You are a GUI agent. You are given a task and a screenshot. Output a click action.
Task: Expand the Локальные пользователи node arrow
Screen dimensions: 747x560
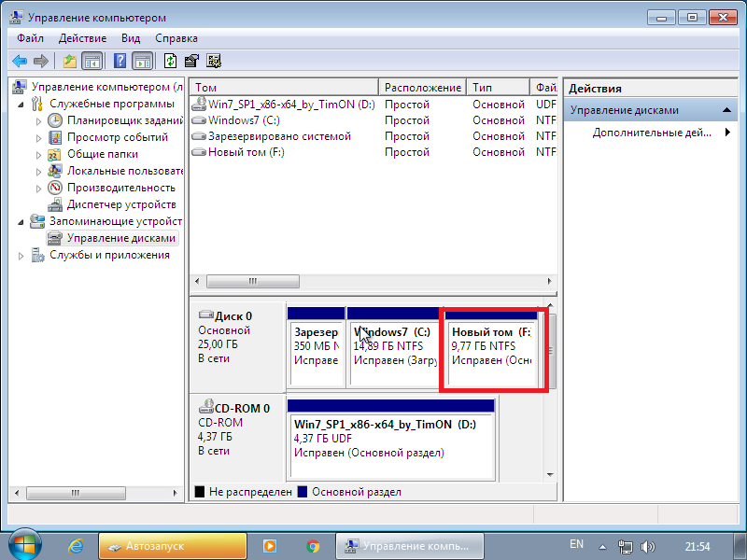[x=38, y=172]
